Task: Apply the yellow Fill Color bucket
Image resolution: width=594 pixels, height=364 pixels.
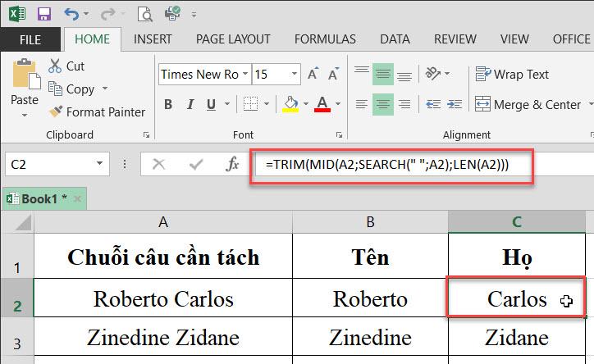Action: [x=290, y=104]
